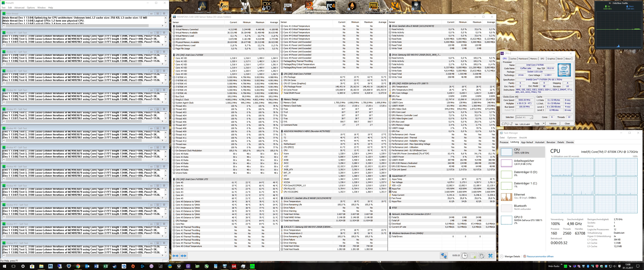Open HWiNFO sensor settings gear
This screenshot has height=270, width=644.
click(x=482, y=256)
